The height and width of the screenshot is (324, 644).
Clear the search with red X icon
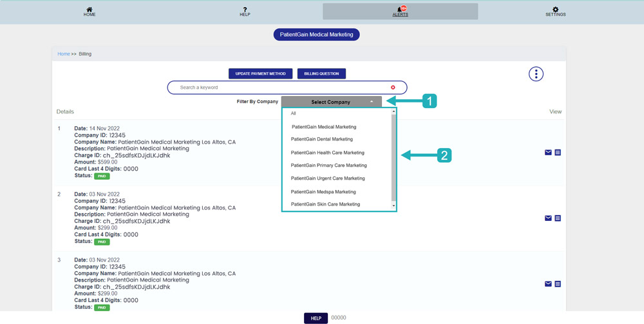tap(393, 88)
